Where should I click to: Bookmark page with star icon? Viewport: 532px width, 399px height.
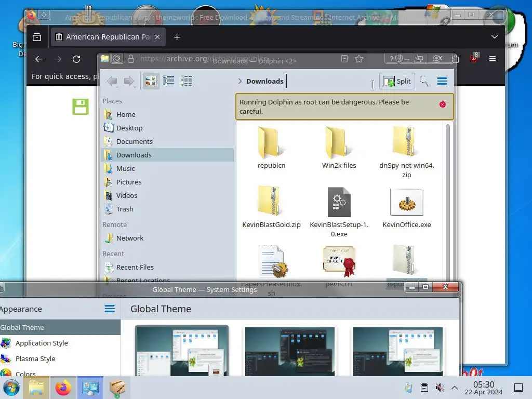click(x=359, y=59)
